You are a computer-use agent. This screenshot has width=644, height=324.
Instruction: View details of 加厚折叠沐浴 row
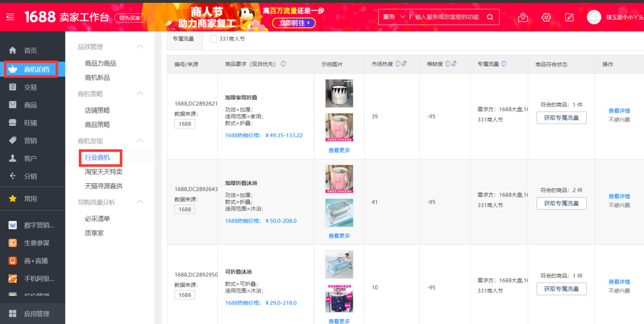(x=619, y=197)
